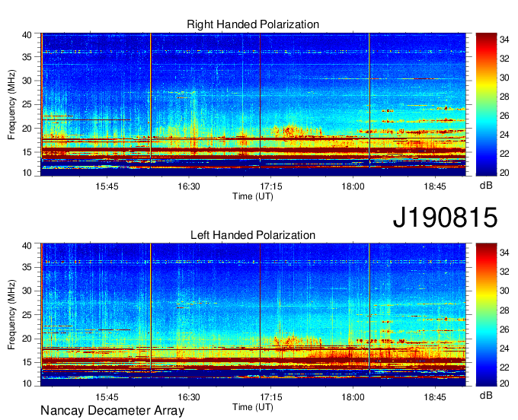Click the 35 MHz tick of Left Handed plot
The width and height of the screenshot is (518, 420).
(27, 267)
